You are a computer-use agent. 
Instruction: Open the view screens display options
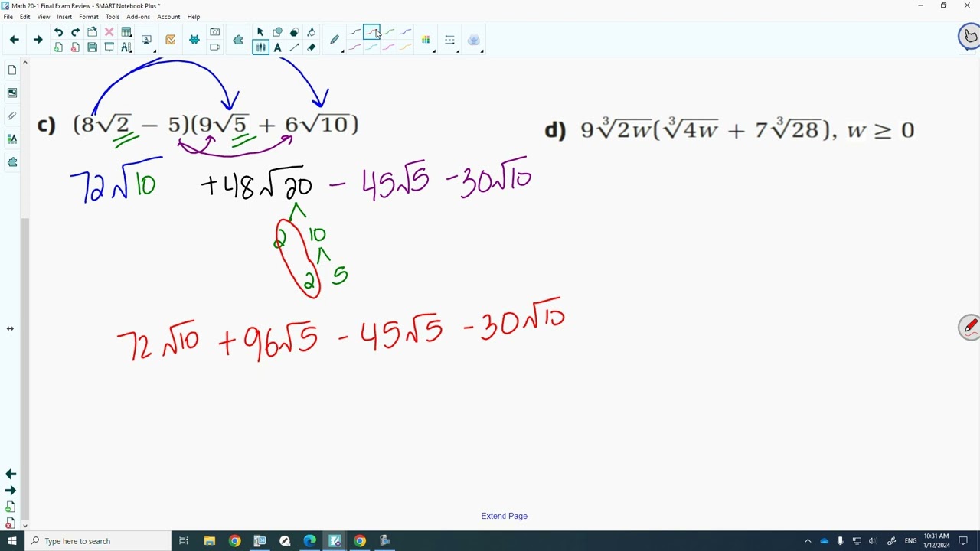coord(146,40)
